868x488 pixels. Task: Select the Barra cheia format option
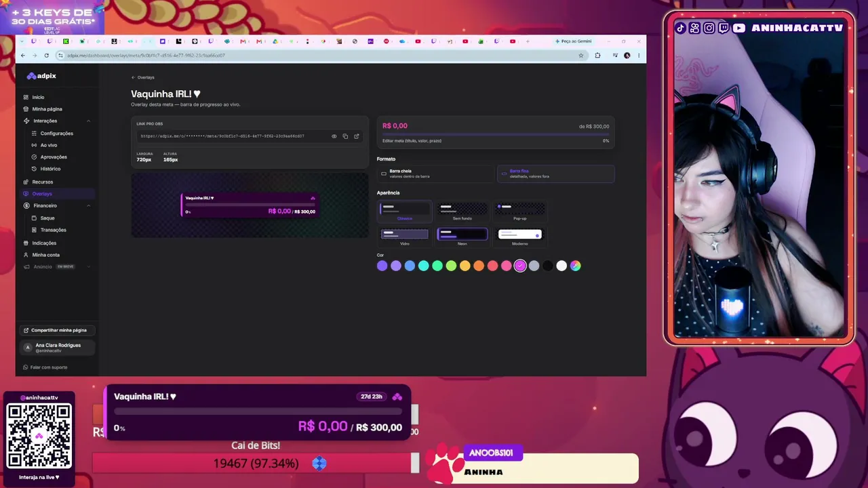435,174
